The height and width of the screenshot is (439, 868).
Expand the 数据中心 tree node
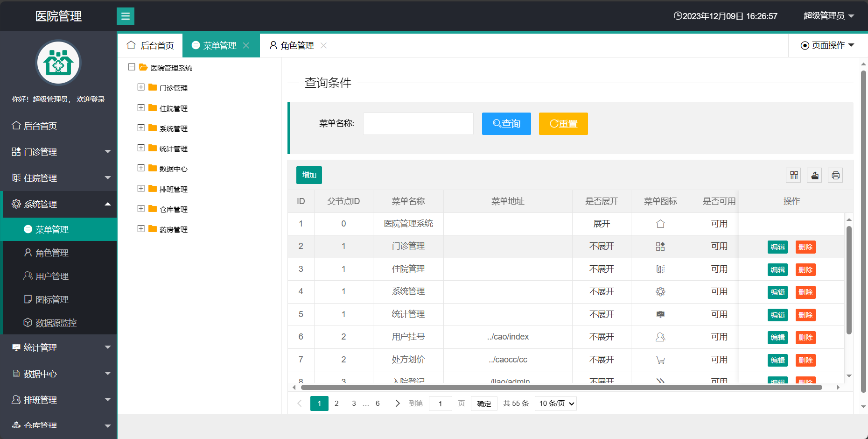tap(141, 168)
